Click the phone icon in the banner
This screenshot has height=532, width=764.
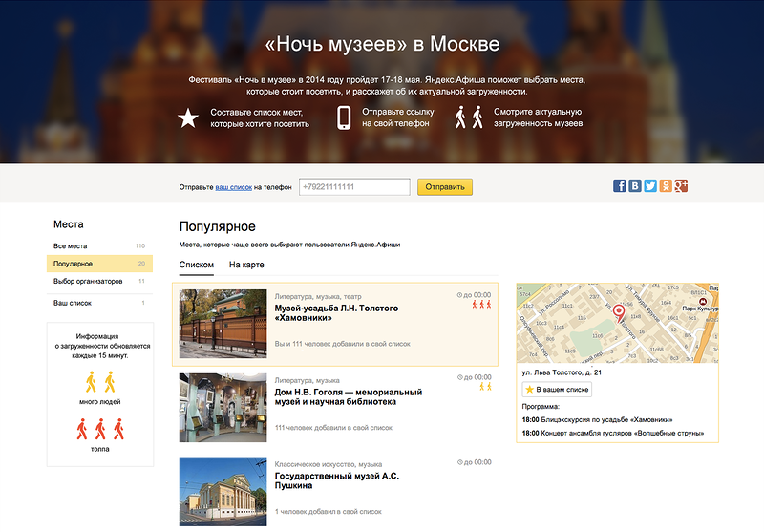coord(344,117)
